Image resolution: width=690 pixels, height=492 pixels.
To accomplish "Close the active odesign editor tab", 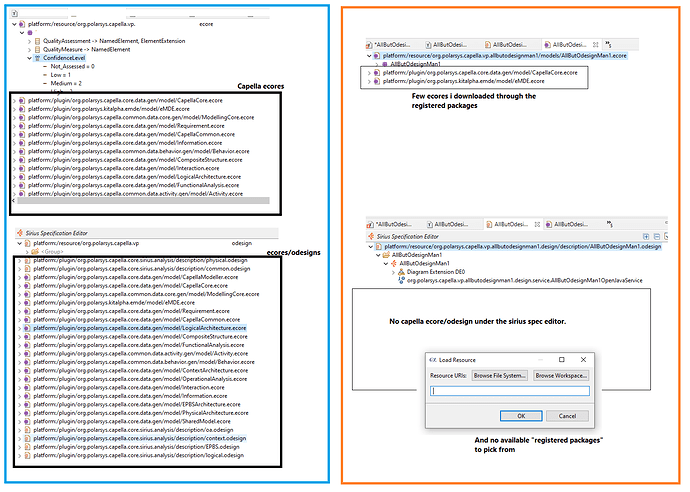I will [x=537, y=224].
